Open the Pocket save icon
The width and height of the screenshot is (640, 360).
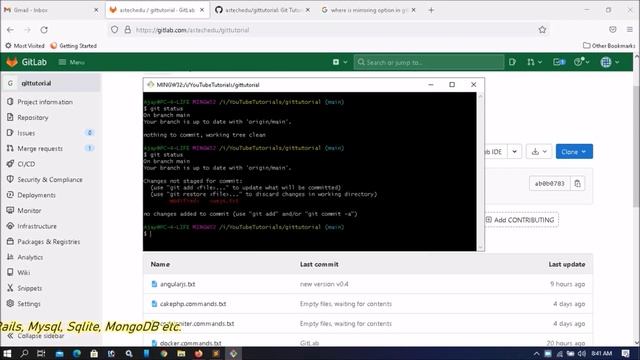(613, 30)
